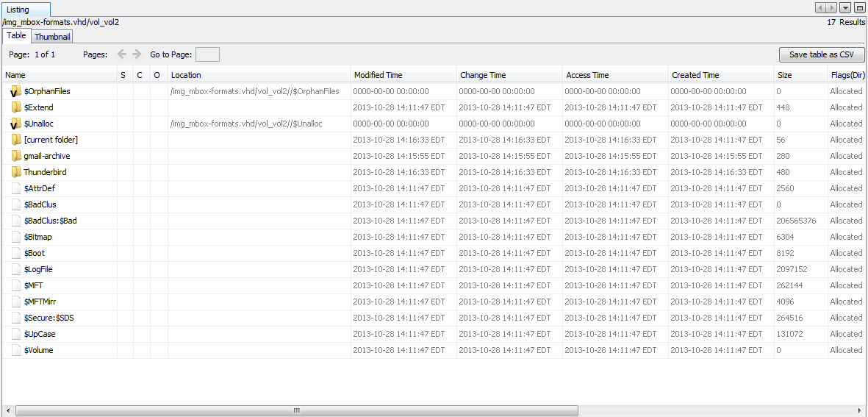This screenshot has height=417, width=868.
Task: Maximize the Listing window panel
Action: click(859, 7)
